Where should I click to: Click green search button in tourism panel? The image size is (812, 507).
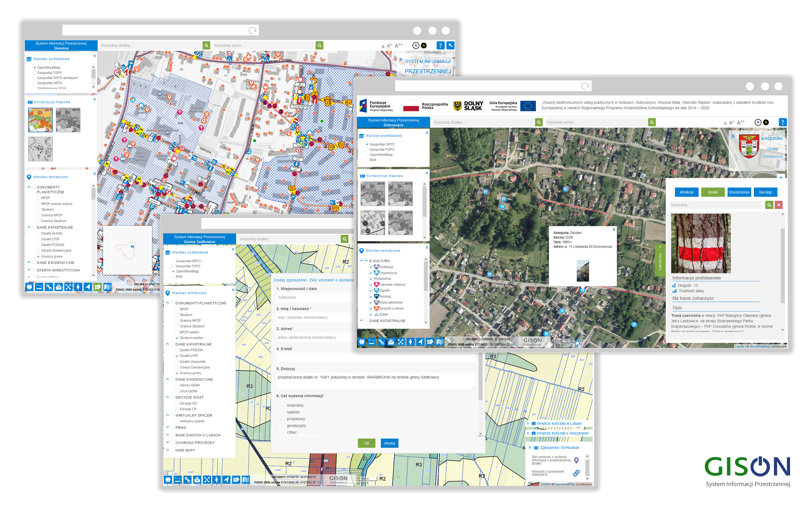[x=770, y=205]
